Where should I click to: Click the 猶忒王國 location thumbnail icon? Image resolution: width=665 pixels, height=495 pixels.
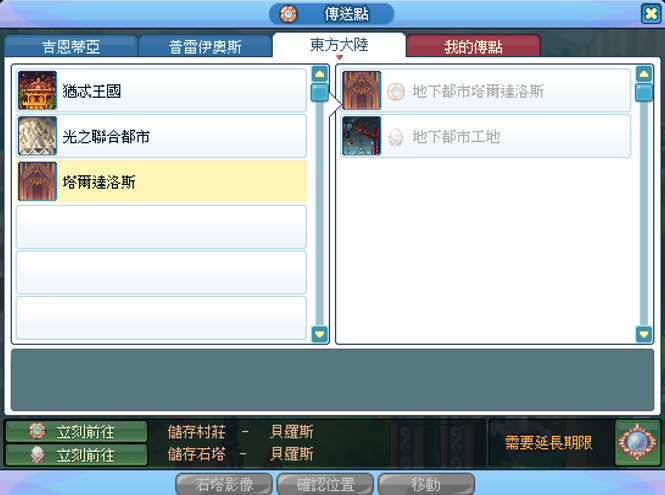(x=37, y=90)
